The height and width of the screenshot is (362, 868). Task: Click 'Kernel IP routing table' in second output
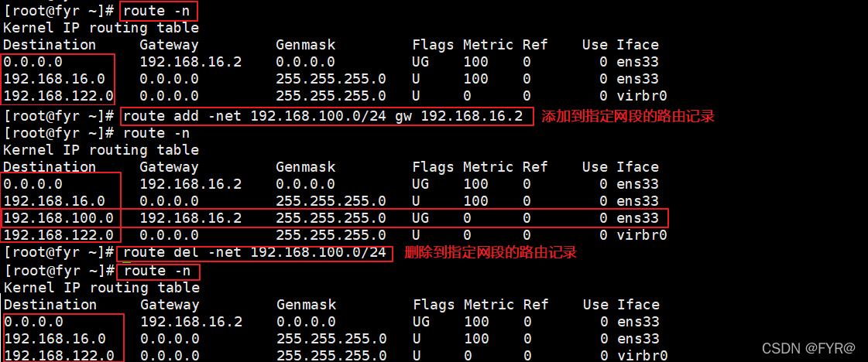click(101, 150)
